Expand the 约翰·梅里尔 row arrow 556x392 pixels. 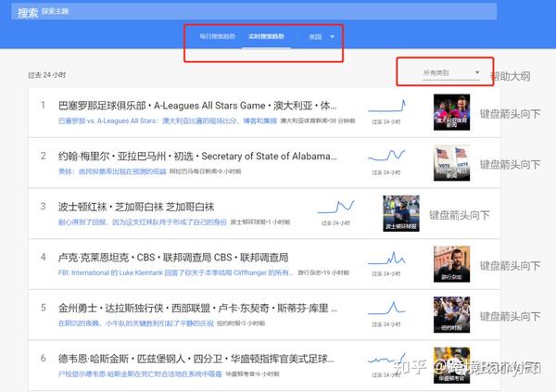pyautogui.click(x=510, y=165)
